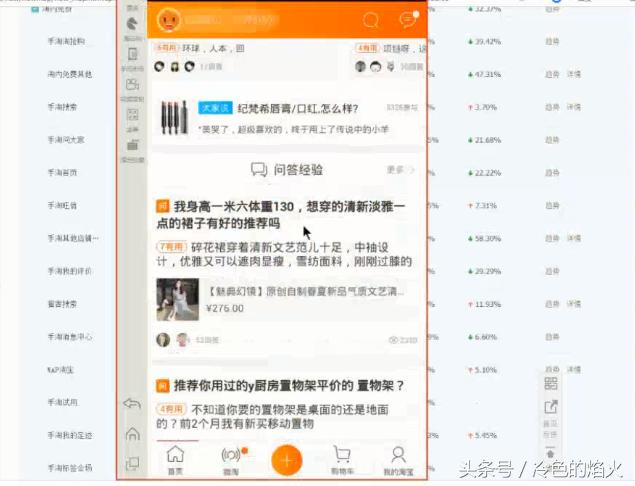Viewport: 635px width, 486px height.
Task: Click 趋势 in the 21.68% row
Action: tap(552, 140)
